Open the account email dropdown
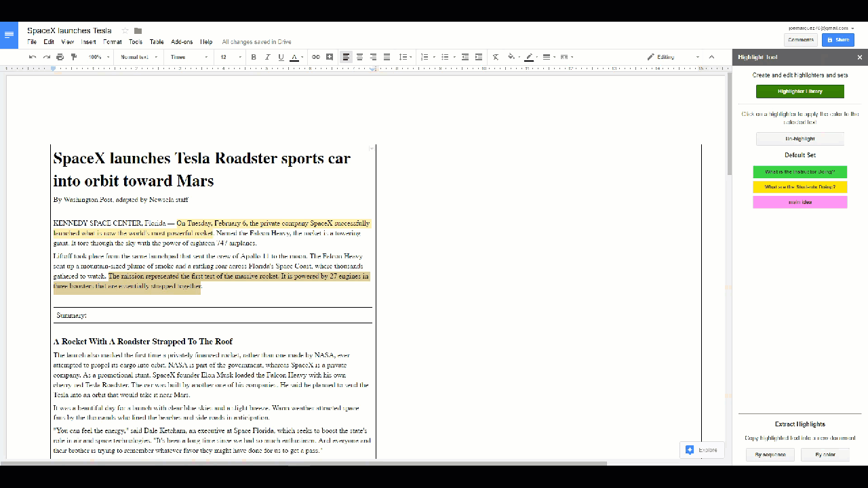The width and height of the screenshot is (868, 488). [x=821, y=28]
